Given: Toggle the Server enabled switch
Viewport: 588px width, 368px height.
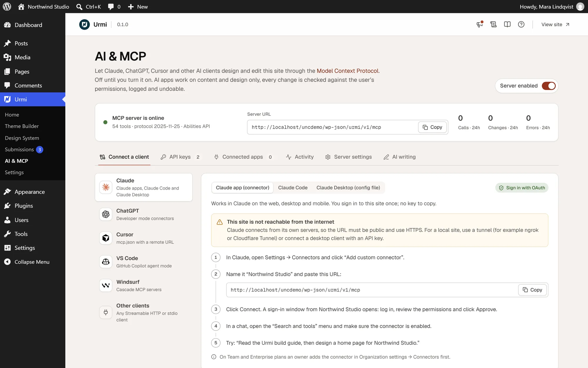Looking at the screenshot, I should pyautogui.click(x=549, y=86).
